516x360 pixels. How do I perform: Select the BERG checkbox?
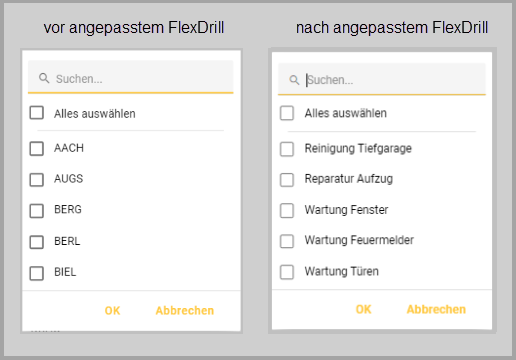[37, 211]
